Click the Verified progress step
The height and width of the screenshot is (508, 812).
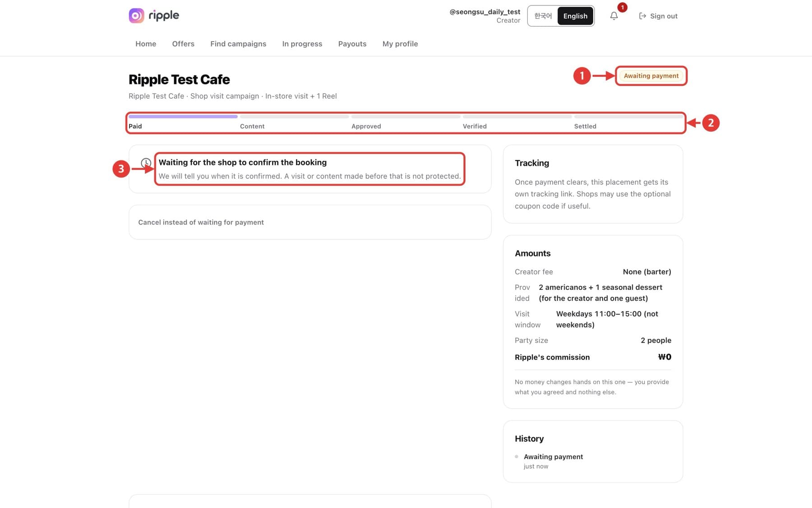click(x=517, y=122)
